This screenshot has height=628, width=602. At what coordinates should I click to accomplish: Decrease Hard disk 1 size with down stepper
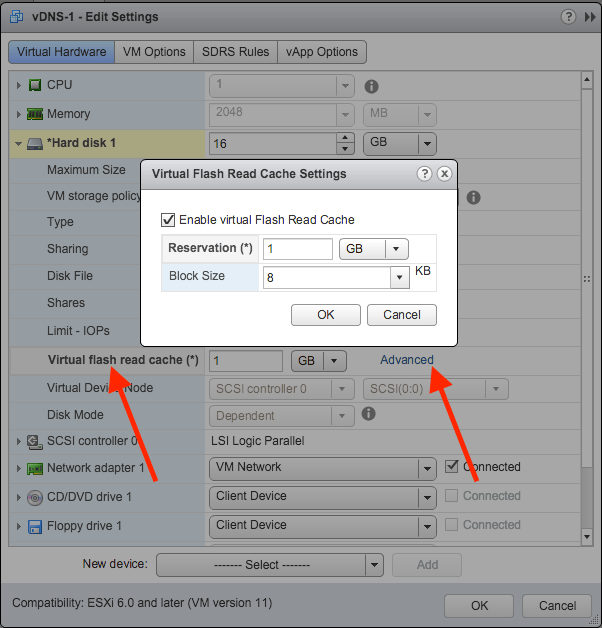coord(345,149)
